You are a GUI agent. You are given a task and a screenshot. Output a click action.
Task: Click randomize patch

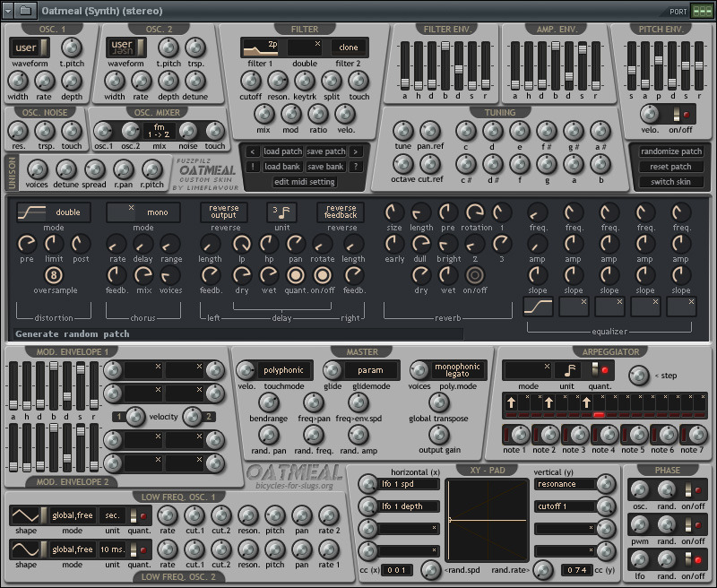670,151
